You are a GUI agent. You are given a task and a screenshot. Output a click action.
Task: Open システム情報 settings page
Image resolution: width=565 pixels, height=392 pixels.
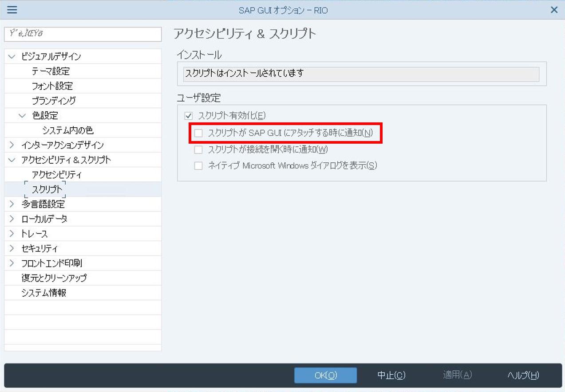point(43,293)
